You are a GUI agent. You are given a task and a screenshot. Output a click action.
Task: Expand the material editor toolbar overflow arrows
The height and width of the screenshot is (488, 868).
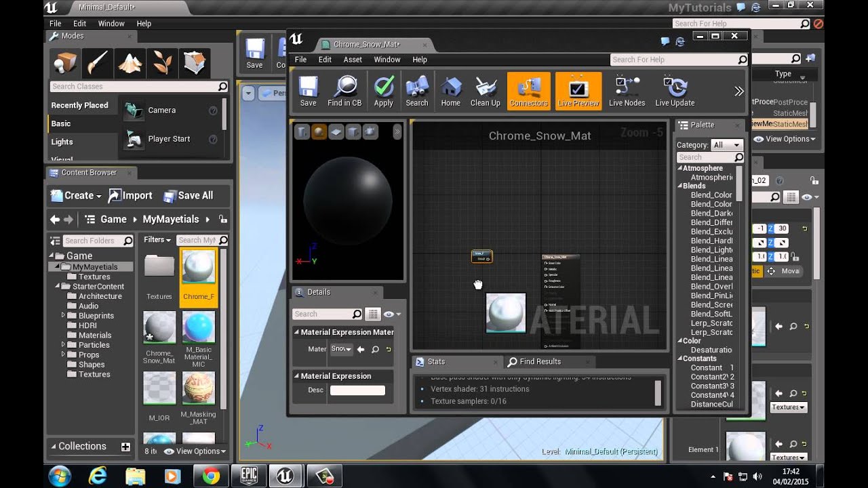click(739, 91)
